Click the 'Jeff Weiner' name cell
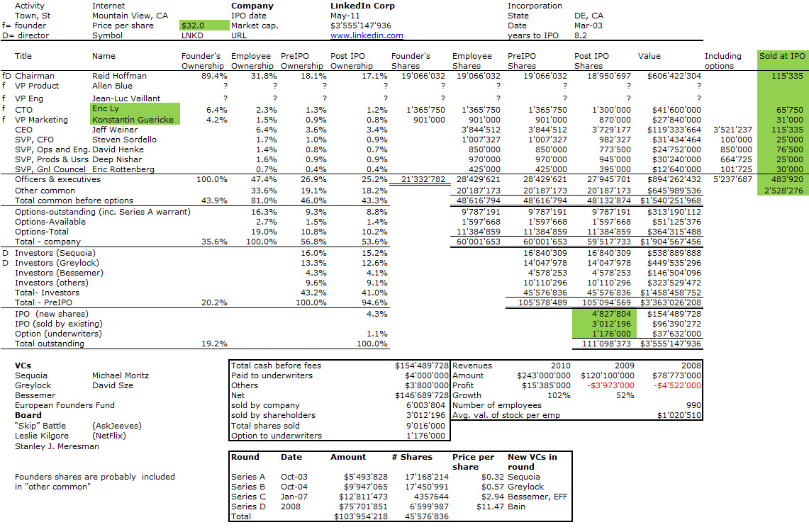The width and height of the screenshot is (809, 532). (x=115, y=130)
